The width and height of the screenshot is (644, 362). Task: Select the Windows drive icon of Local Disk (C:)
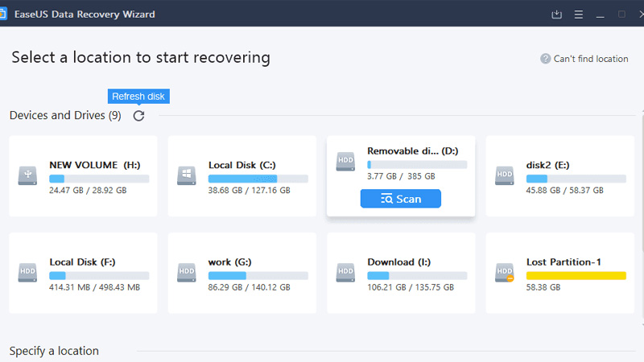coord(187,175)
